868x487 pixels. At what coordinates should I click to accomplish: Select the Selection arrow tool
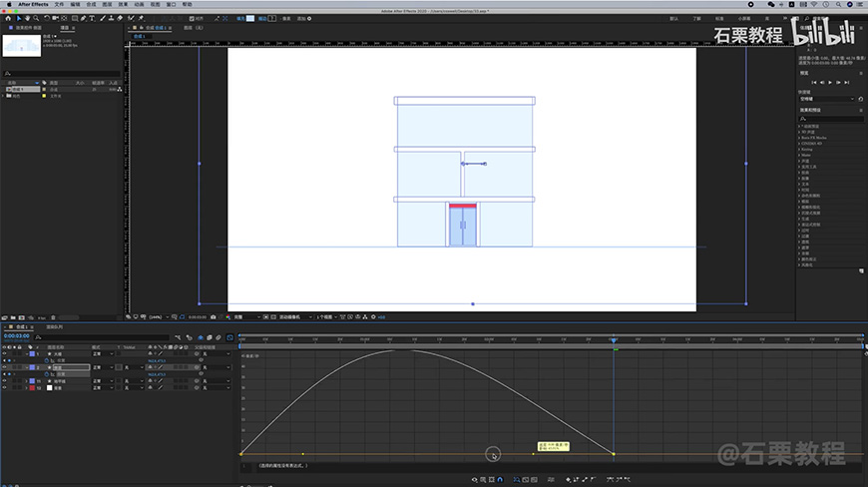pos(19,18)
